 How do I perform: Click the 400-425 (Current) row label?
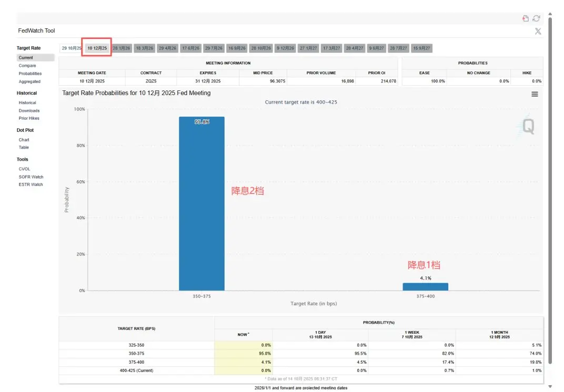(x=136, y=370)
